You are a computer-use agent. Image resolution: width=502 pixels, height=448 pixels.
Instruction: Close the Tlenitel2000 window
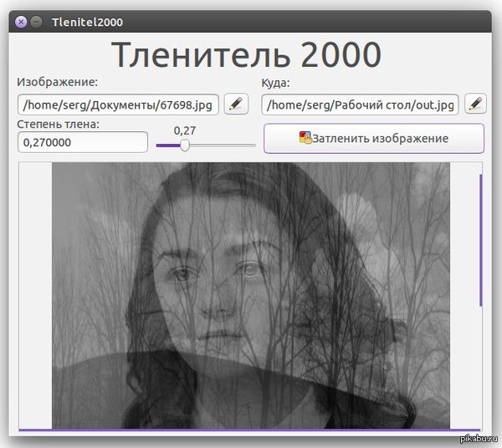click(21, 21)
